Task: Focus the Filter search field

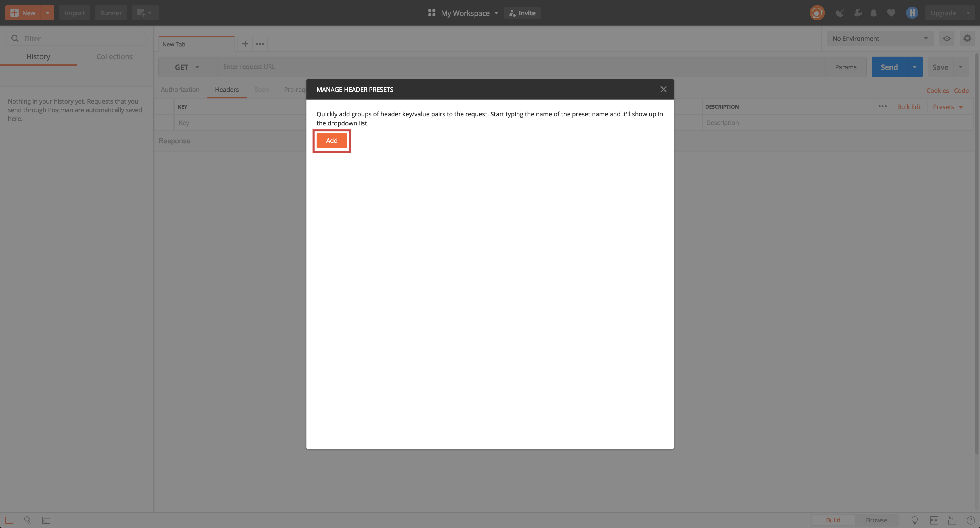Action: pyautogui.click(x=76, y=38)
